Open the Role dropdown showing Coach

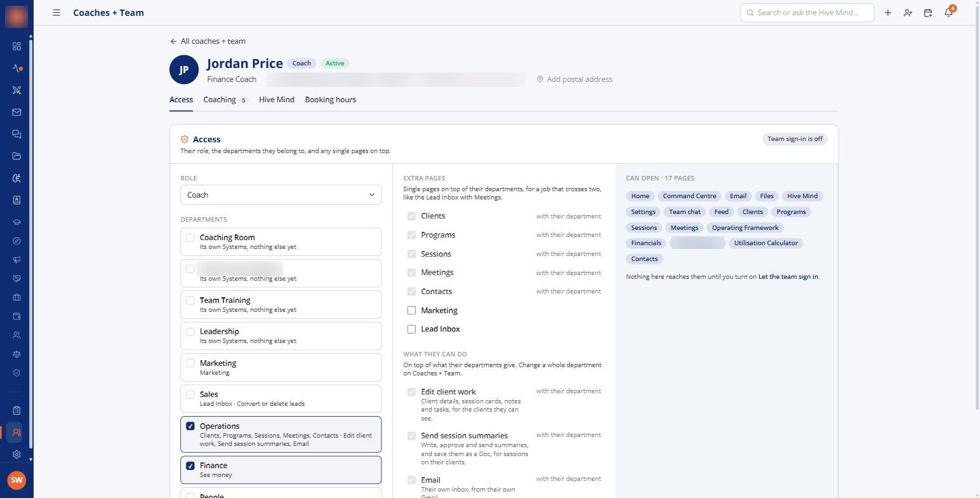tap(281, 195)
